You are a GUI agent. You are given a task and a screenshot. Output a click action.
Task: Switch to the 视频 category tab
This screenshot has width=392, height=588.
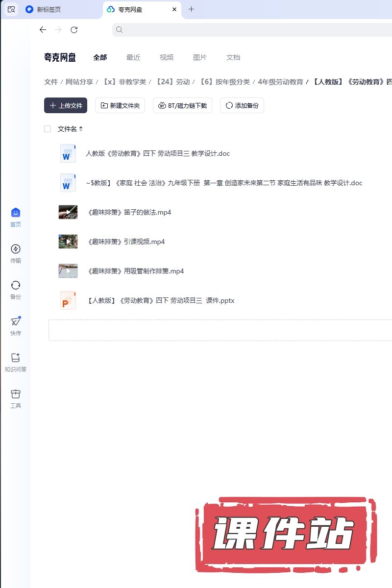click(x=167, y=57)
